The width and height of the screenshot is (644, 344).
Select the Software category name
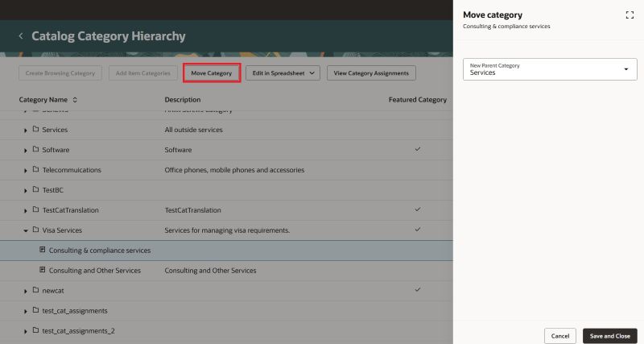pyautogui.click(x=56, y=150)
